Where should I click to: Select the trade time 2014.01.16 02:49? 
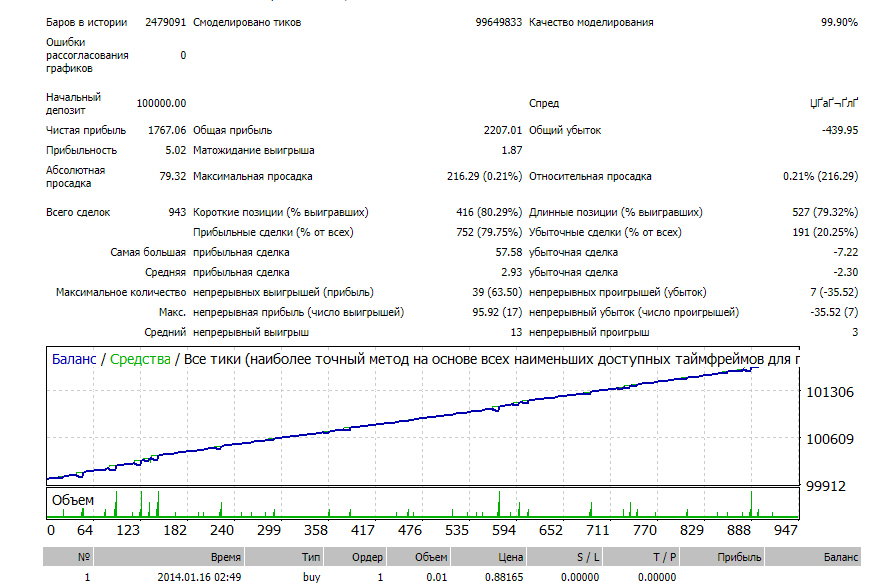199,577
